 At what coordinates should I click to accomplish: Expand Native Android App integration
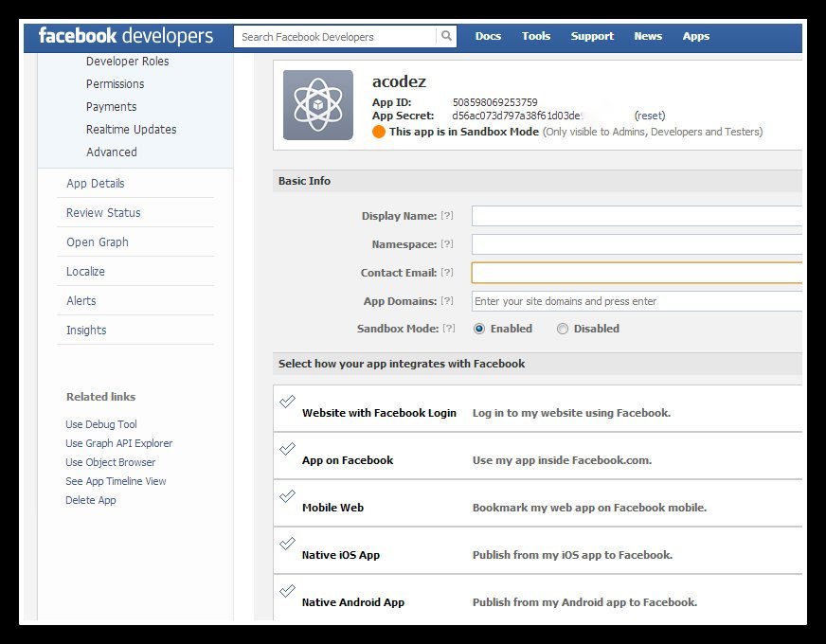coord(538,598)
